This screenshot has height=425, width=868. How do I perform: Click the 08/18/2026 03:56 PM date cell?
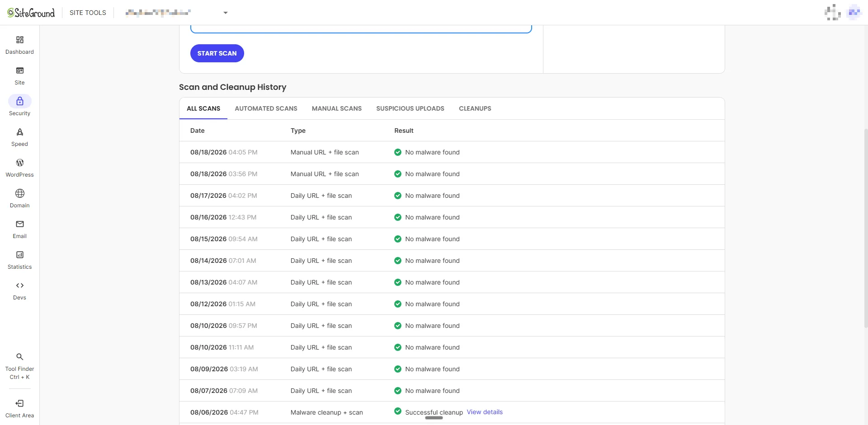pos(224,174)
